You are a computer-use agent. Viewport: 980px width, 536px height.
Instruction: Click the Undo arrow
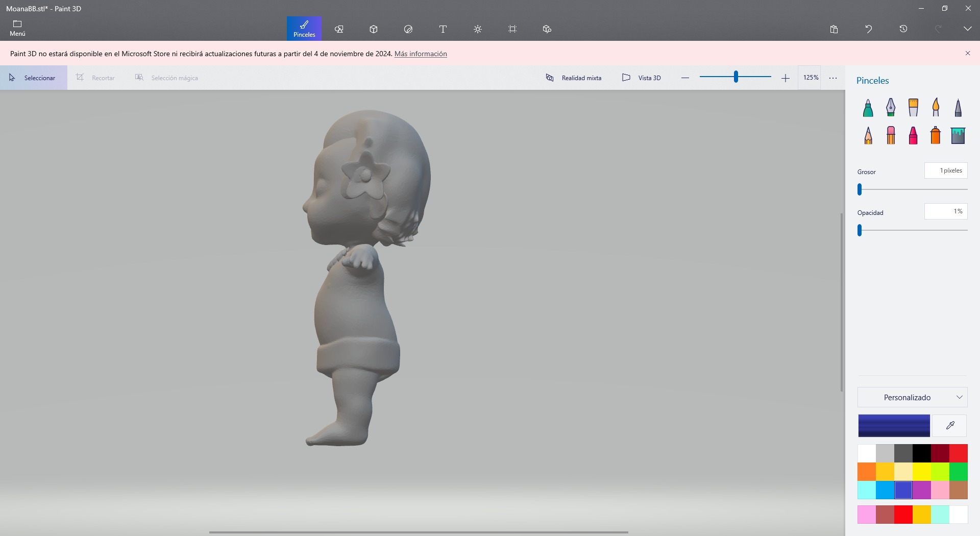point(869,29)
